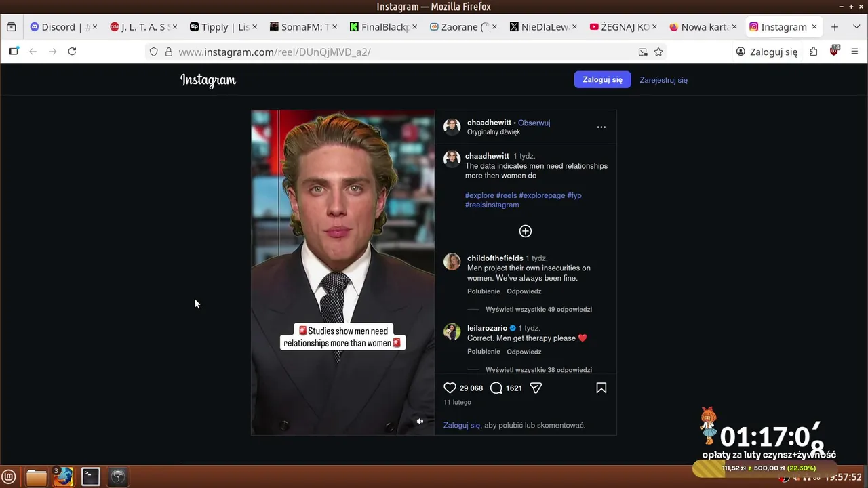Open leilarozario's profile picture
The width and height of the screenshot is (868, 488).
pos(452,331)
